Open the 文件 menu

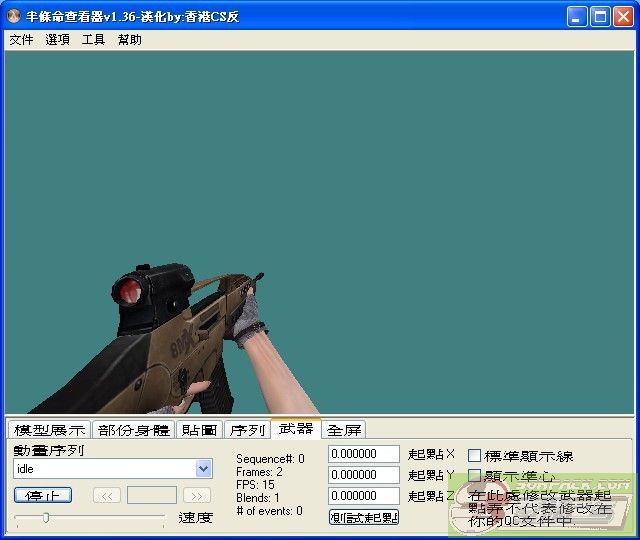tap(21, 40)
